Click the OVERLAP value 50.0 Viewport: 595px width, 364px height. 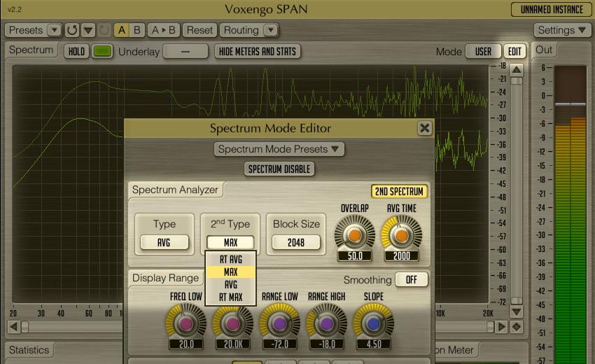point(355,256)
